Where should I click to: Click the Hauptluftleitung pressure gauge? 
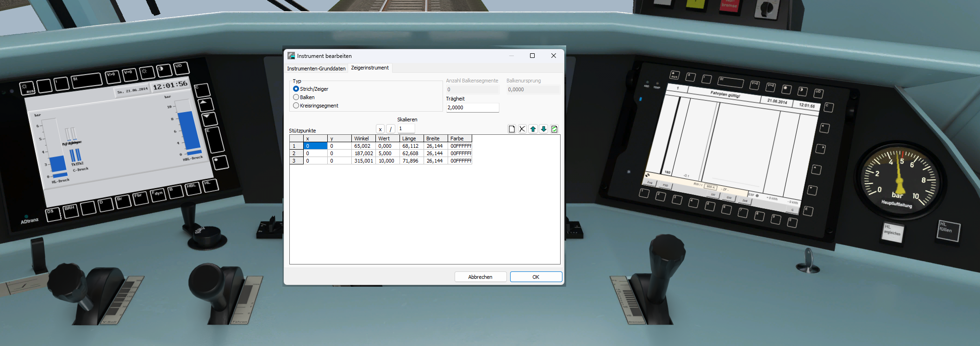point(900,180)
